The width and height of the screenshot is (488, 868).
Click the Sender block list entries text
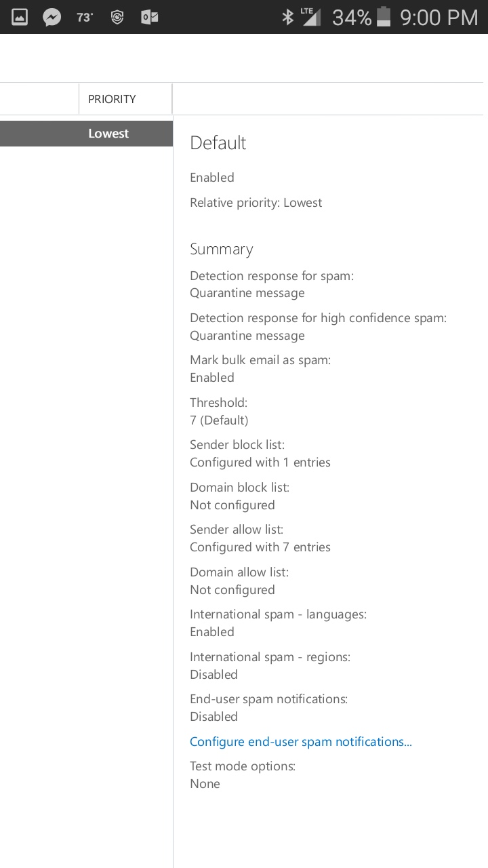(x=260, y=462)
